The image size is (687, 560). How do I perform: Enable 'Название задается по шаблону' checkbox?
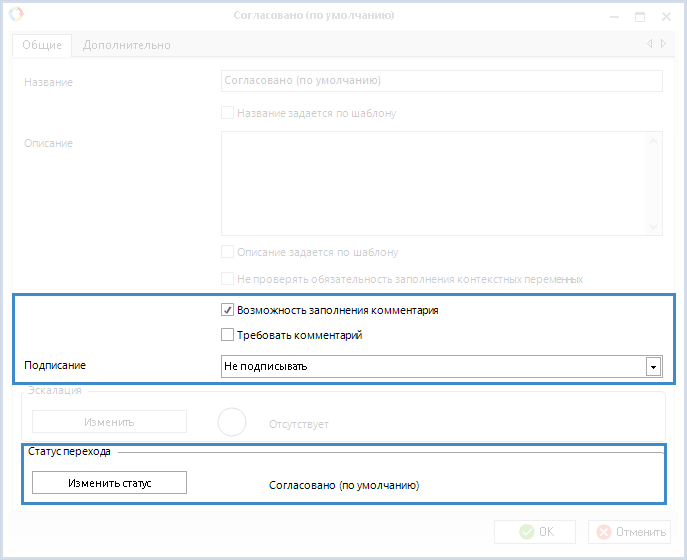point(228,113)
